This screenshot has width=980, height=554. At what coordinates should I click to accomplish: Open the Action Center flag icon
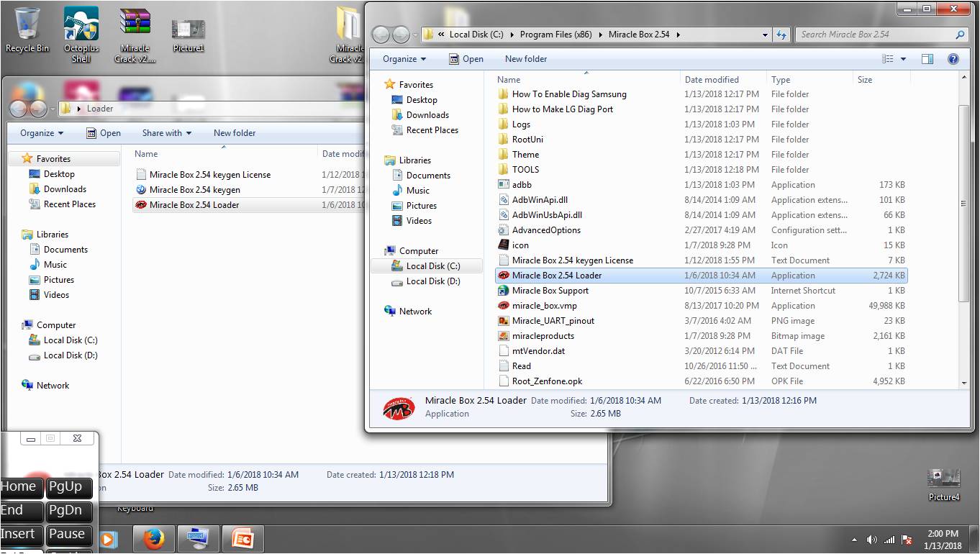(907, 540)
